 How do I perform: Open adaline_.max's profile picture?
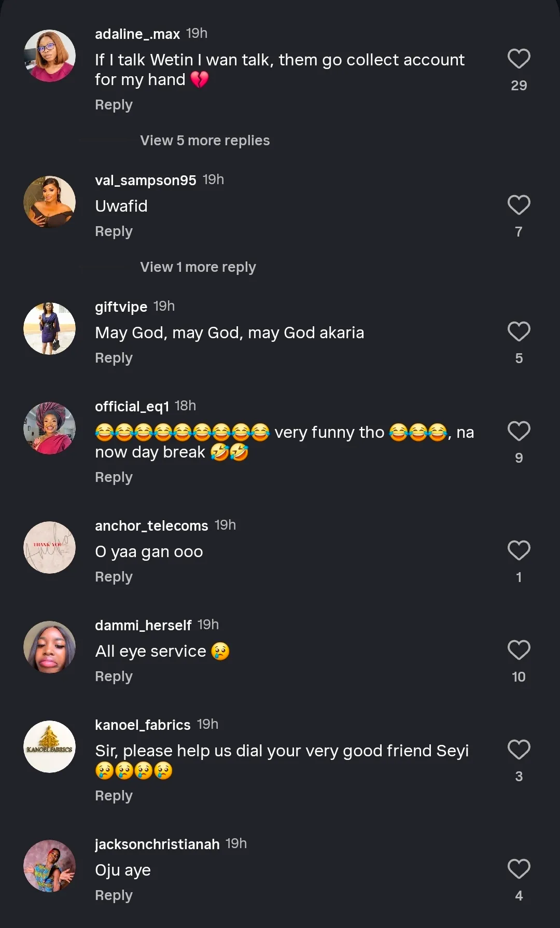coord(50,56)
